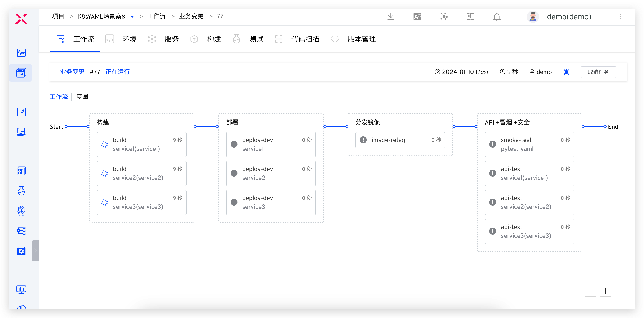The height and width of the screenshot is (318, 644).
Task: Click the download icon in top bar
Action: 390,17
